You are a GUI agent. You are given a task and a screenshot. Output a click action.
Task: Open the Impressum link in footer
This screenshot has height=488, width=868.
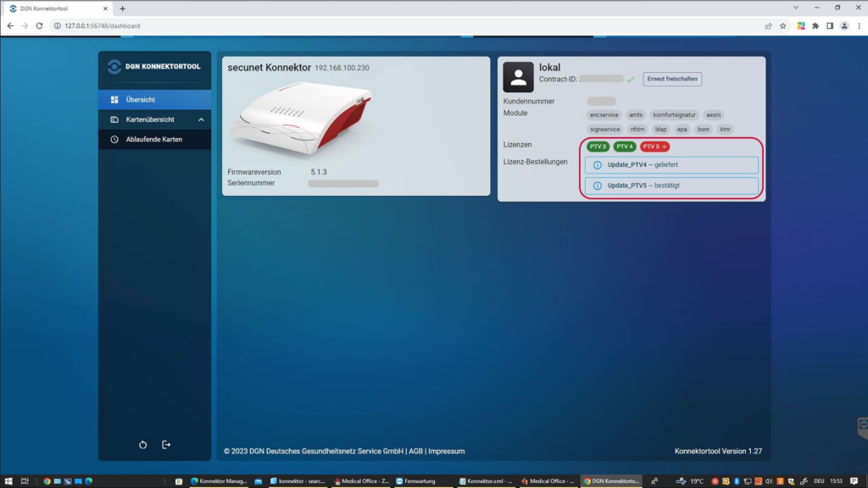tap(446, 452)
